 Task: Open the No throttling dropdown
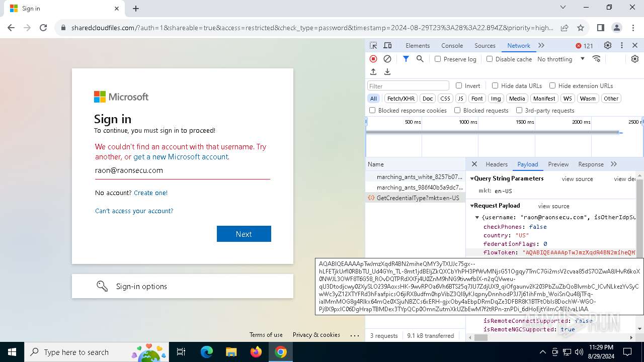click(x=561, y=59)
